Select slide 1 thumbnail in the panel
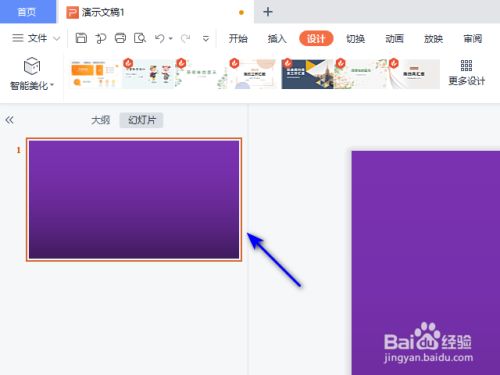 pyautogui.click(x=134, y=199)
